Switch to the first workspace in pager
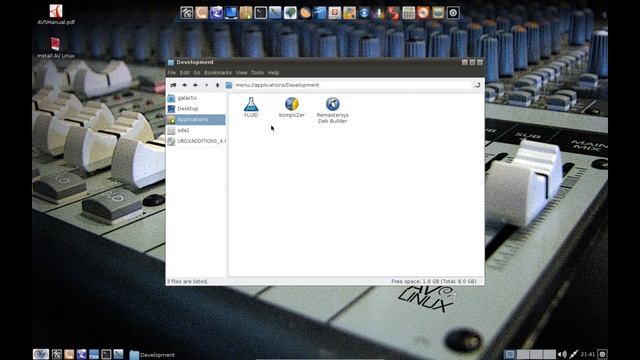640x360 pixels. pos(509,354)
